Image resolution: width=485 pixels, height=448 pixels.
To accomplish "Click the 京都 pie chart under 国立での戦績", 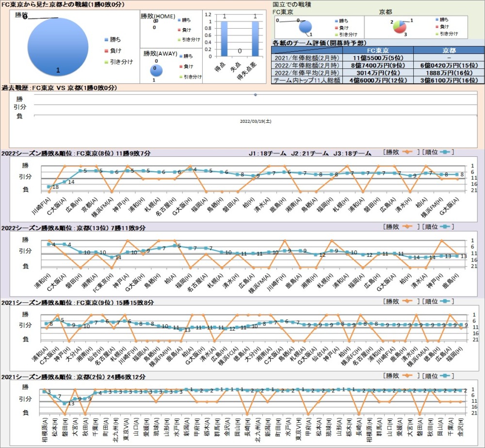I will click(x=400, y=27).
